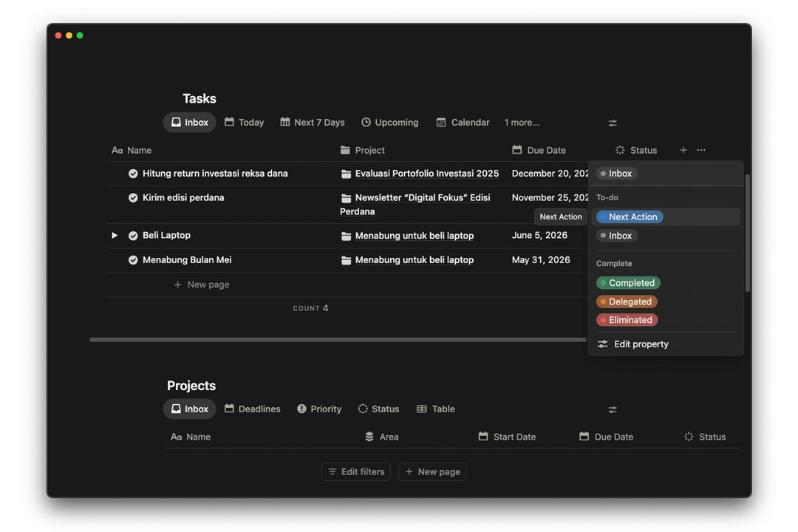Click the plus icon to add property column
This screenshot has height=532, width=798.
coord(683,150)
